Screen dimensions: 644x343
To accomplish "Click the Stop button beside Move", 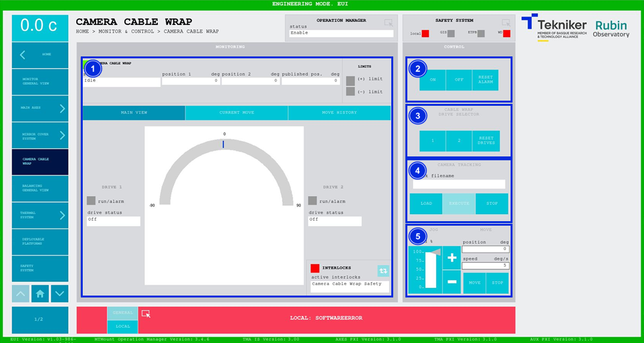I will tap(497, 283).
